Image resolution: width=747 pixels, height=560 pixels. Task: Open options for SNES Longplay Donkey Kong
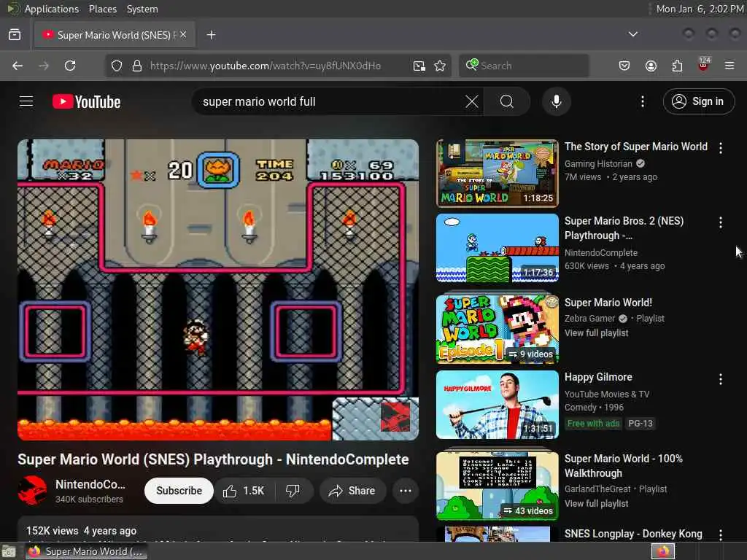click(720, 535)
